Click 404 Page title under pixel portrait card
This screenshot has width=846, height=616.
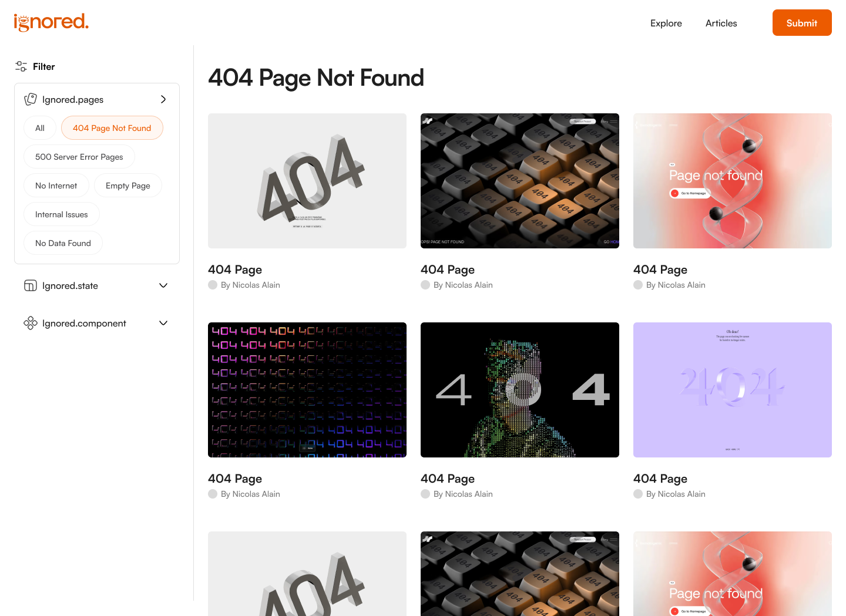(448, 479)
